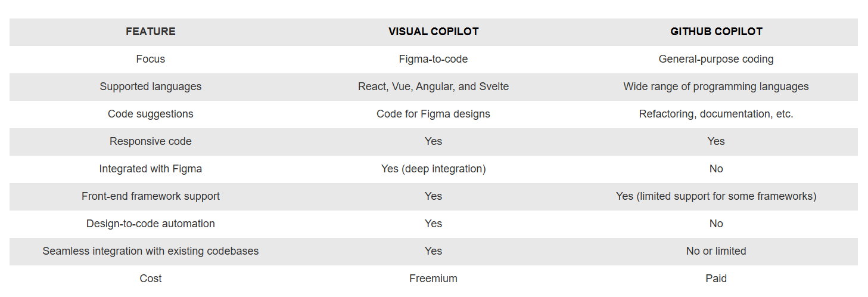Click the Integrated with Figma label
Image resolution: width=868 pixels, height=297 pixels.
click(x=151, y=169)
